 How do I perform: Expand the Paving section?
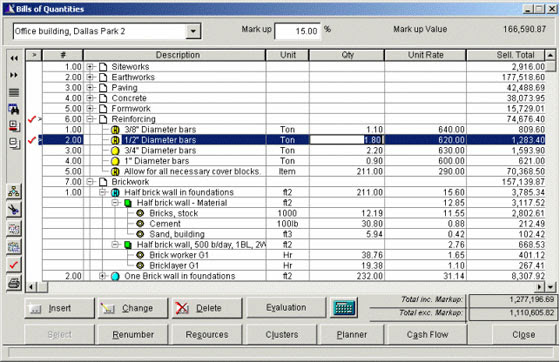[90, 87]
